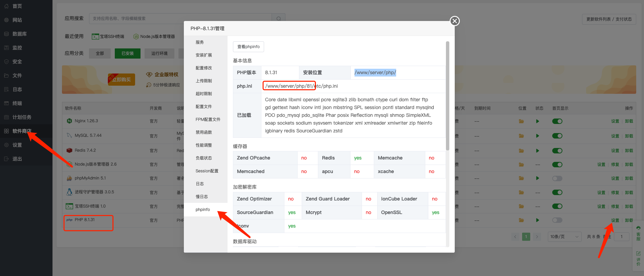This screenshot has width=644, height=276.
Task: Click 卸载 link in Nginx row
Action: click(x=629, y=121)
